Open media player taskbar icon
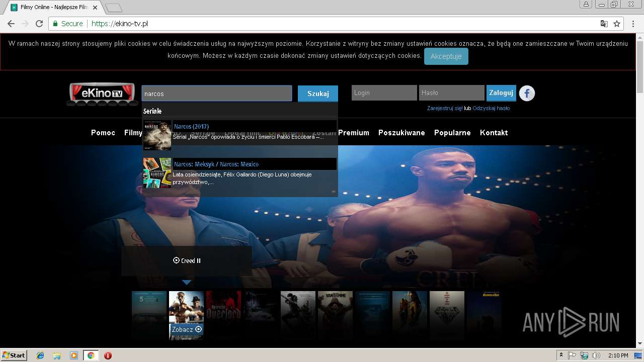Screen dimensions: 644x362 click(74, 355)
